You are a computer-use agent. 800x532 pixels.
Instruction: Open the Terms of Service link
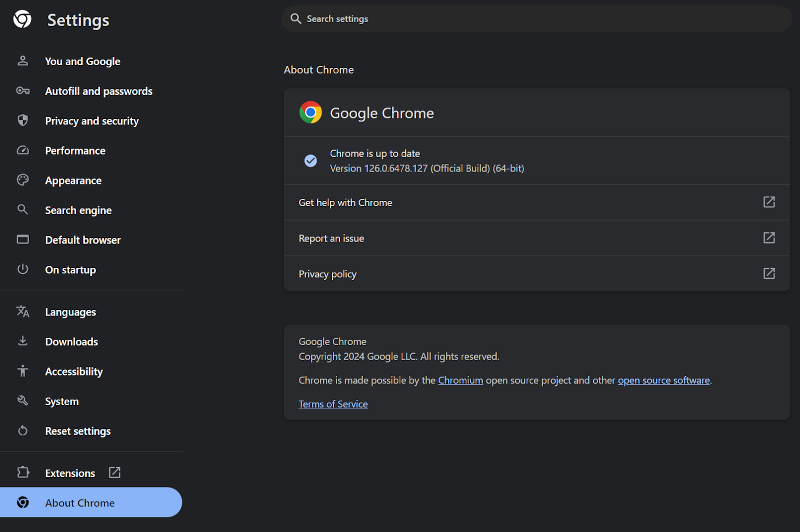point(333,403)
